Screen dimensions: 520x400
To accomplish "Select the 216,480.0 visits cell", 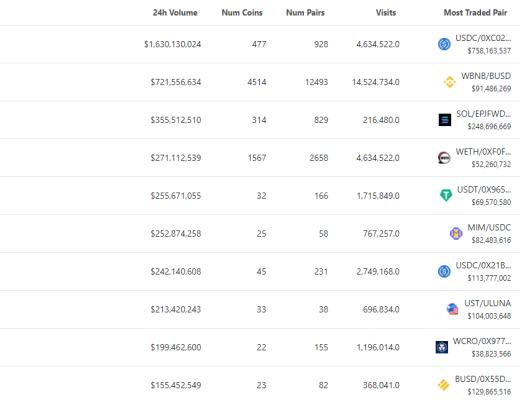I will tap(381, 120).
